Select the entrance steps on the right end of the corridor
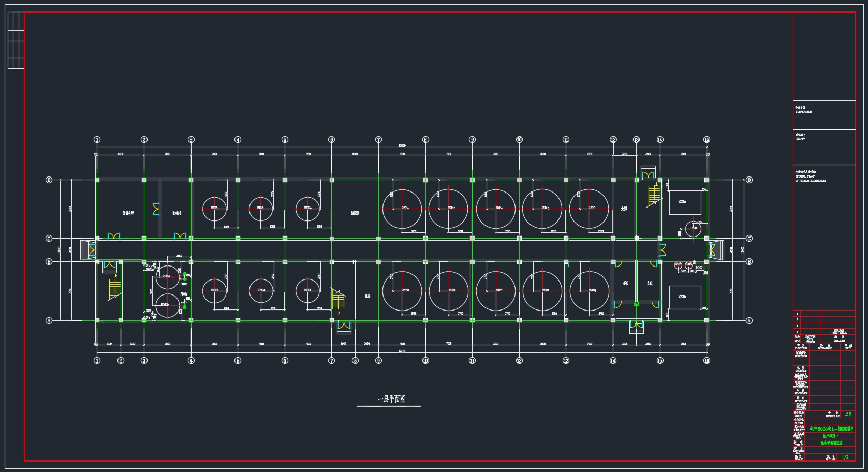The width and height of the screenshot is (868, 472). pyautogui.click(x=716, y=250)
